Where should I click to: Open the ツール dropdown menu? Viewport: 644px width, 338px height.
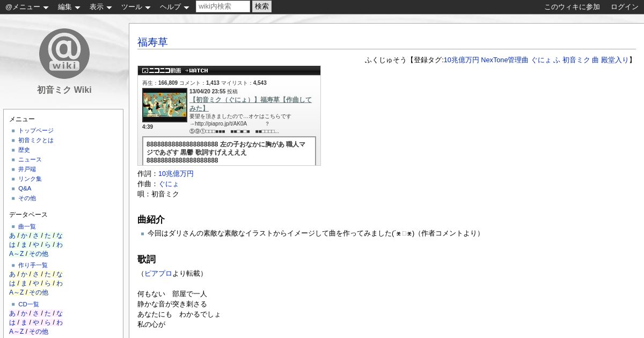point(136,7)
